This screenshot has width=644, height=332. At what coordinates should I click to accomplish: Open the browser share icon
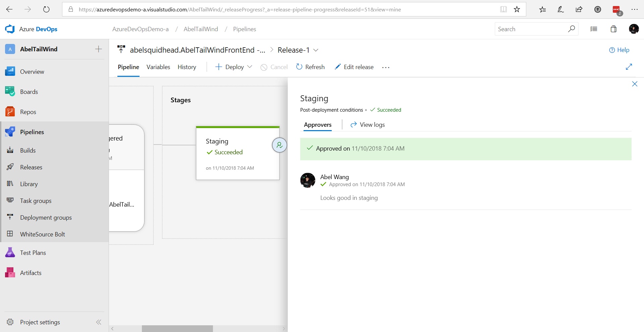coord(579,9)
